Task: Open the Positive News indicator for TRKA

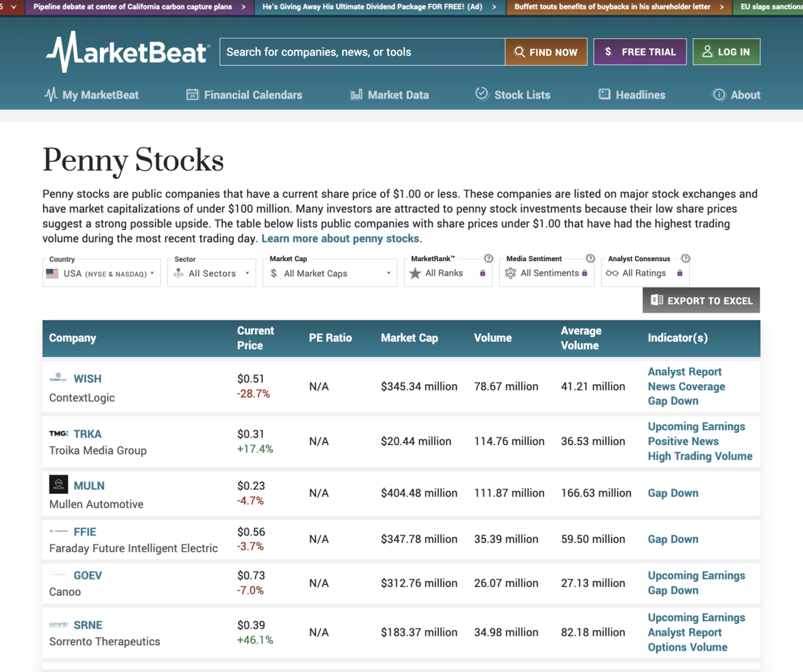Action: click(x=683, y=441)
